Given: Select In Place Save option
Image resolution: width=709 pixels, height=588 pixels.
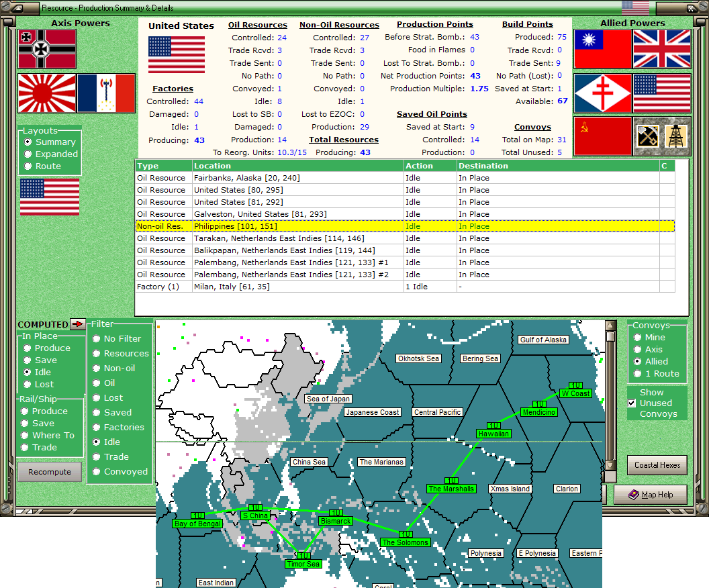Looking at the screenshot, I should (40, 360).
